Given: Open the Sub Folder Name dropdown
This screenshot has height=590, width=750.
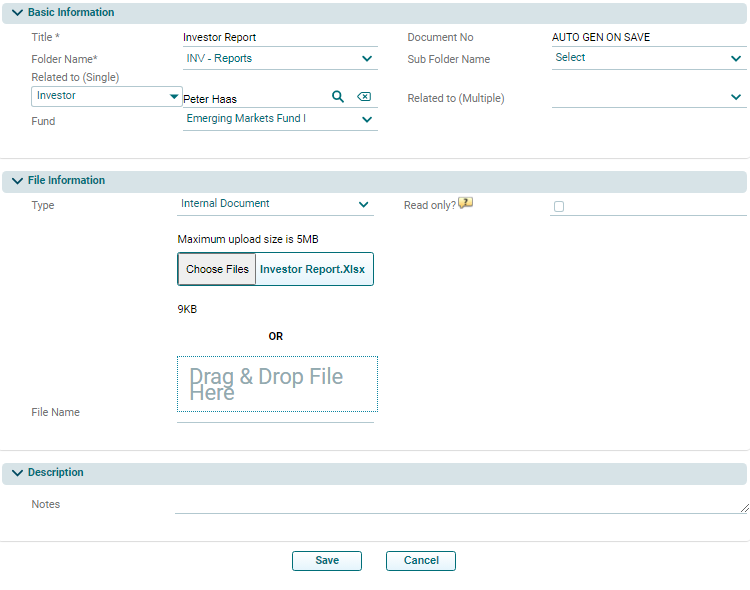Looking at the screenshot, I should point(736,58).
